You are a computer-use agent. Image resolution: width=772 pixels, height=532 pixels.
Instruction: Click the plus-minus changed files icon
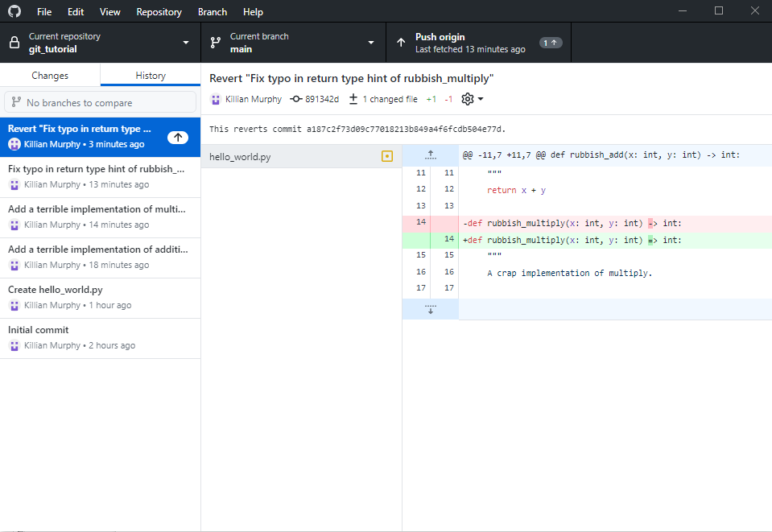tap(353, 99)
